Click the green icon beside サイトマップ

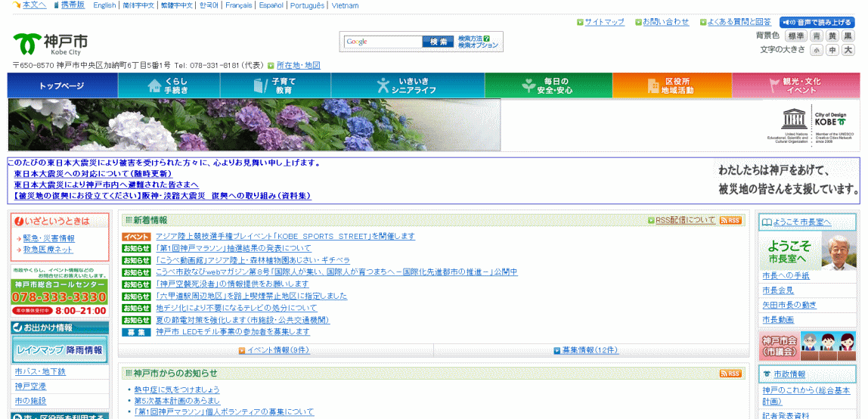pyautogui.click(x=580, y=23)
